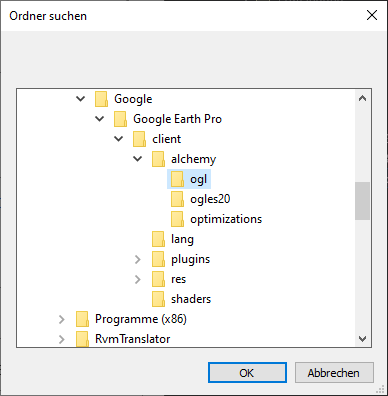This screenshot has width=388, height=396.
Task: Click the optimizations folder icon
Action: (177, 219)
